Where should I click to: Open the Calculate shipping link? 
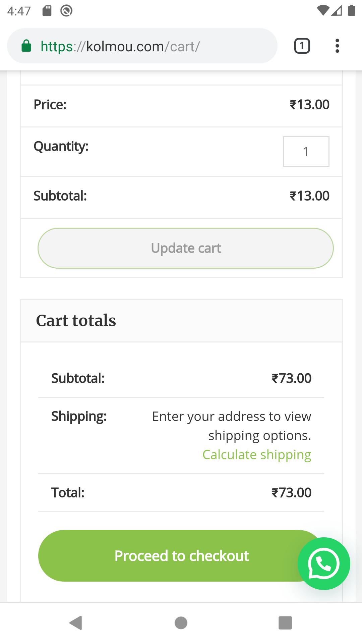[257, 455]
